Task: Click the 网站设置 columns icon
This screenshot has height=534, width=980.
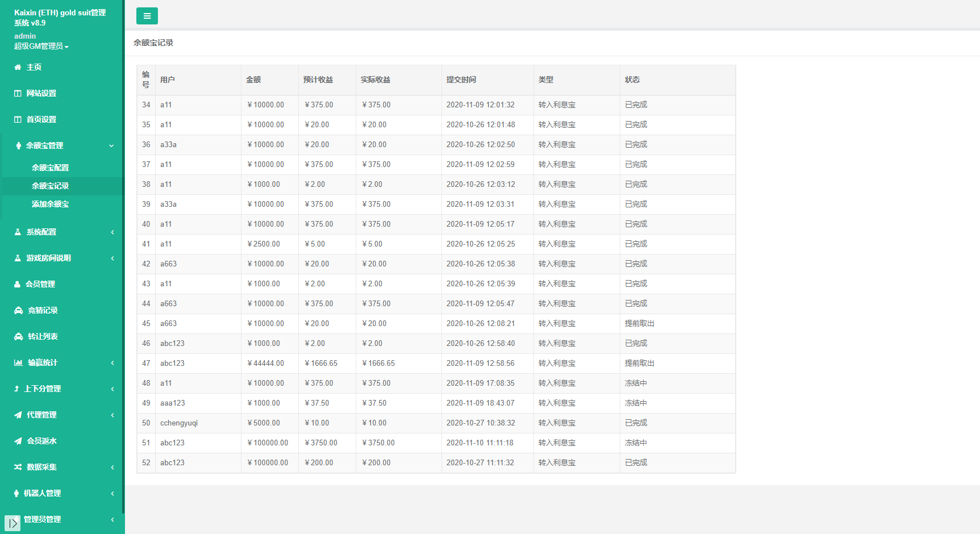Action: click(18, 93)
